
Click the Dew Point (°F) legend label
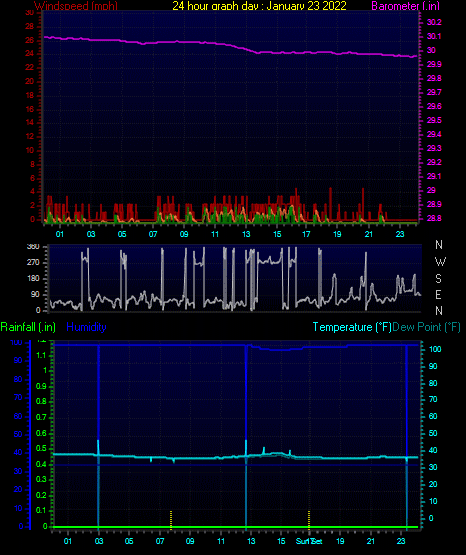(x=427, y=327)
